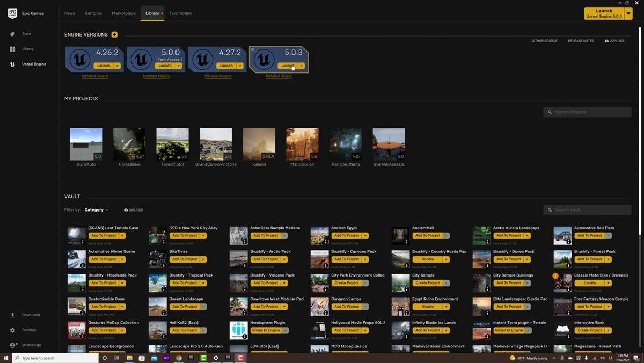Switch to the Twinmotion tab

pos(180,13)
